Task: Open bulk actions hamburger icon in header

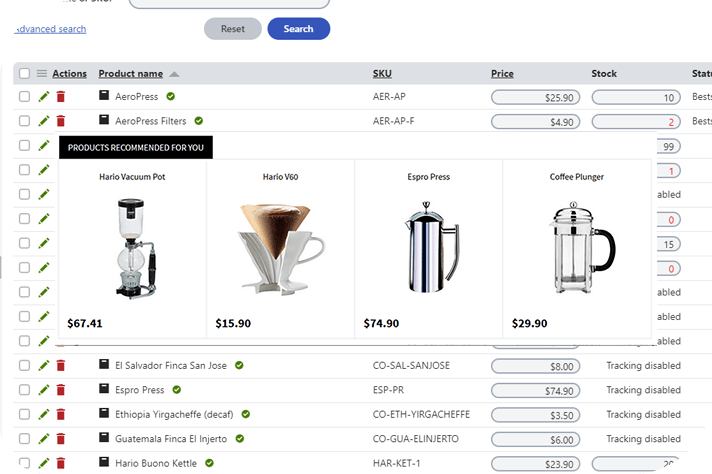Action: 42,74
